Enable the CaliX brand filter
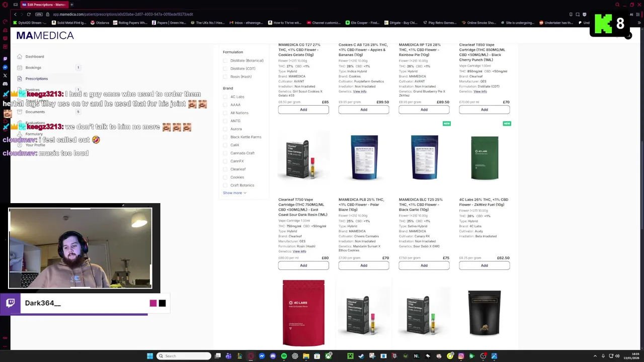 [225, 145]
